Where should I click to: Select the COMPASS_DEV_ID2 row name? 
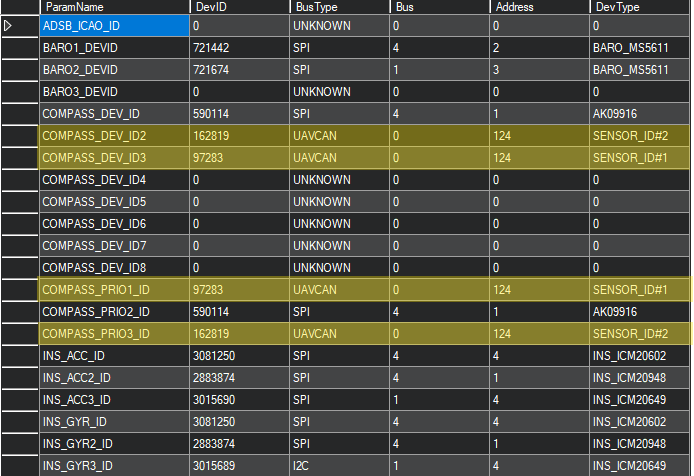(113, 136)
